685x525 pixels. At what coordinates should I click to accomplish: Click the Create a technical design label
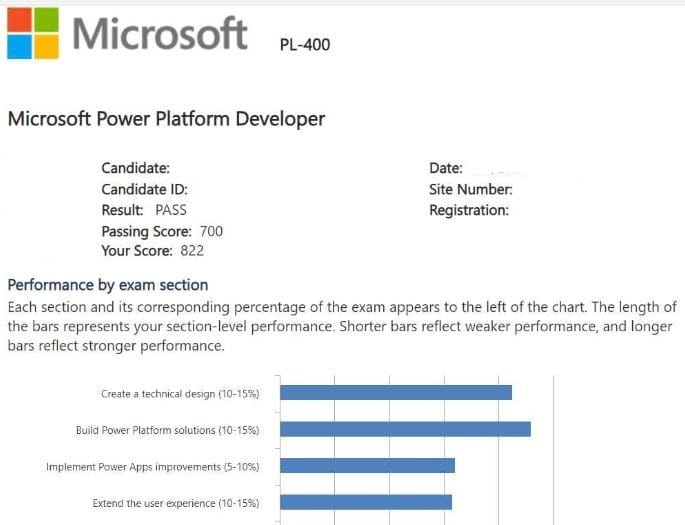[x=180, y=394]
